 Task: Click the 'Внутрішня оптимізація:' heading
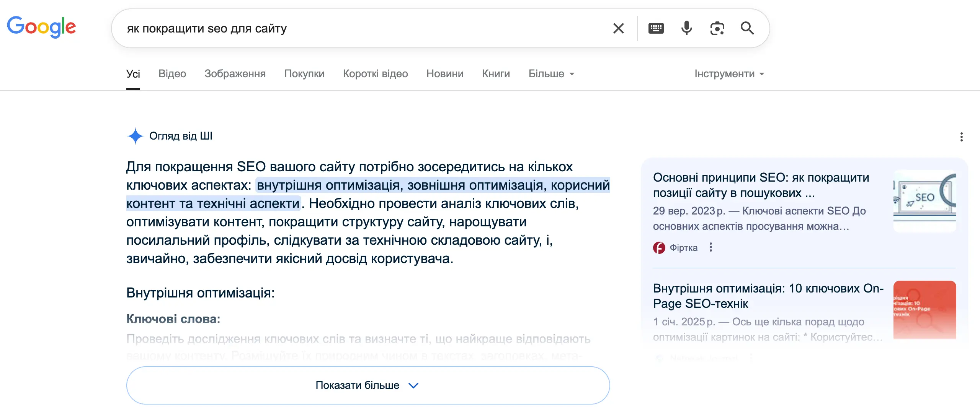pos(201,293)
